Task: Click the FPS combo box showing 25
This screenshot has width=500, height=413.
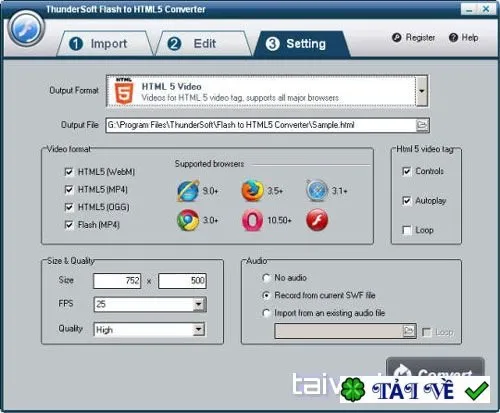Action: click(x=150, y=304)
